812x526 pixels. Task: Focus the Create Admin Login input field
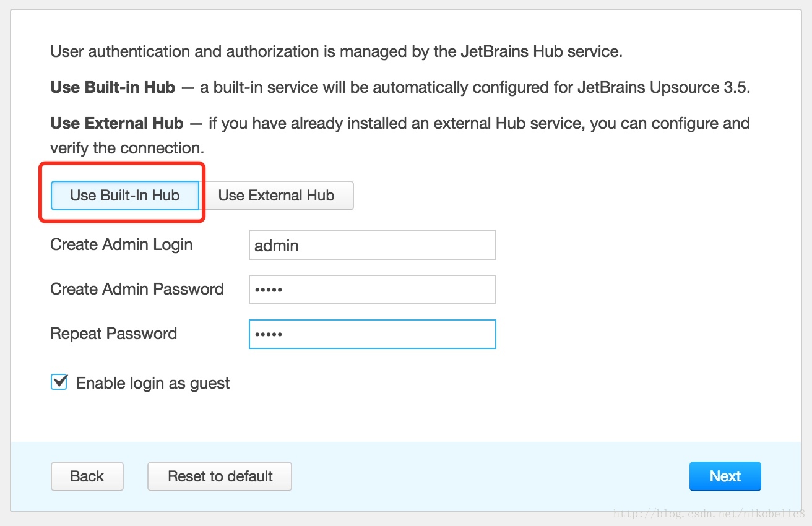coord(373,245)
